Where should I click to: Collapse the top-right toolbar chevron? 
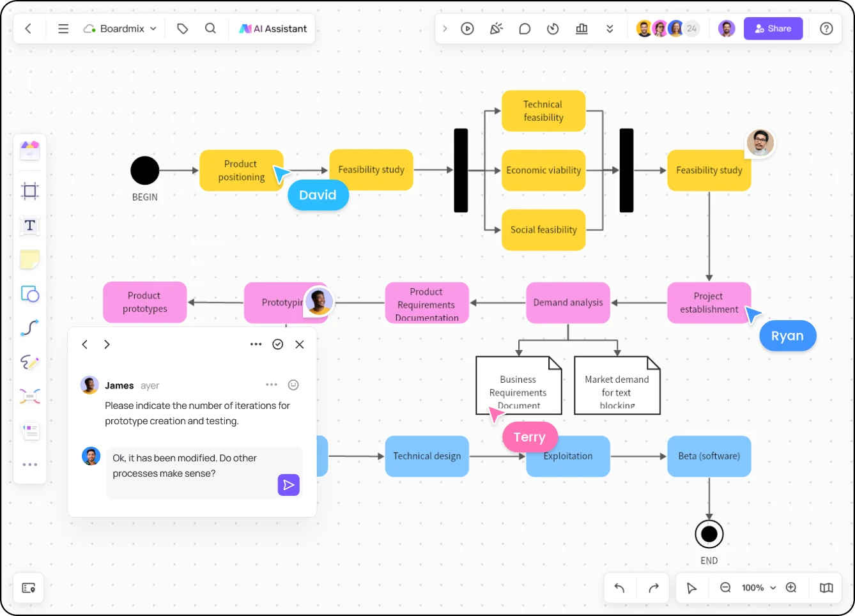pos(445,29)
